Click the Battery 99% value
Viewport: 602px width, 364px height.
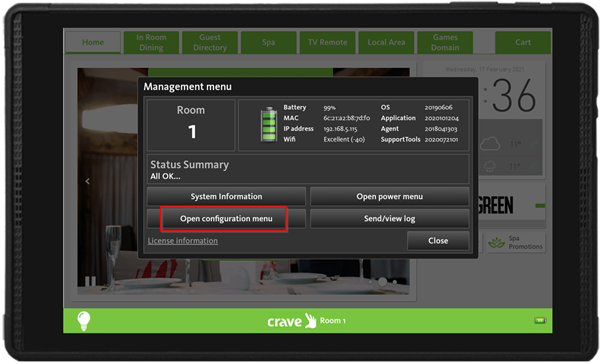(x=329, y=108)
